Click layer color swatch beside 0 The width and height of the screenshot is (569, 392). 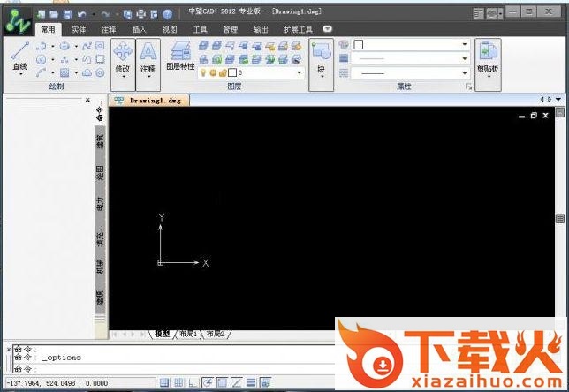[x=232, y=73]
